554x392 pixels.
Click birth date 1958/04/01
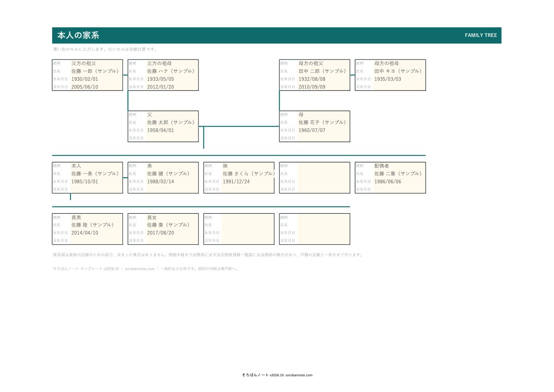172,130
